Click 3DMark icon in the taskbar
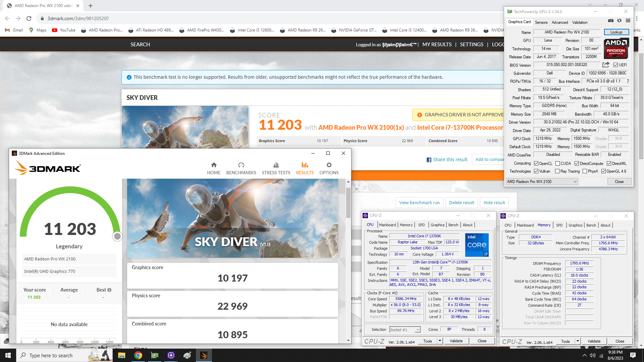The height and width of the screenshot is (362, 644). pos(204,355)
